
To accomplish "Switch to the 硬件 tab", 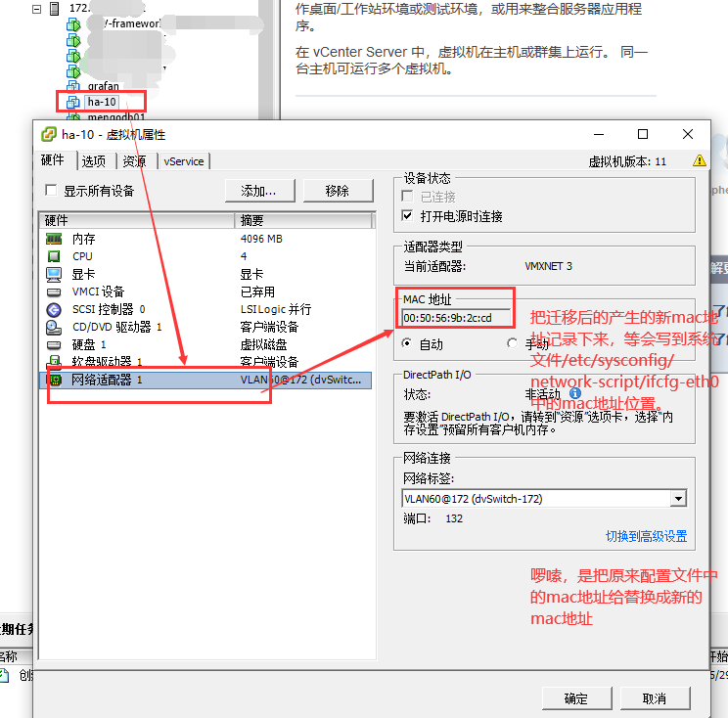I will pos(53,160).
